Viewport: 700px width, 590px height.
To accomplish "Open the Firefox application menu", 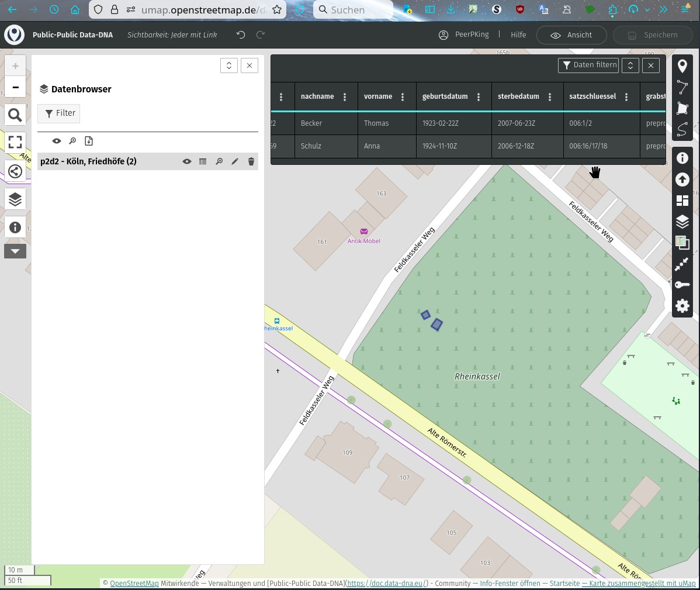I will pyautogui.click(x=685, y=9).
